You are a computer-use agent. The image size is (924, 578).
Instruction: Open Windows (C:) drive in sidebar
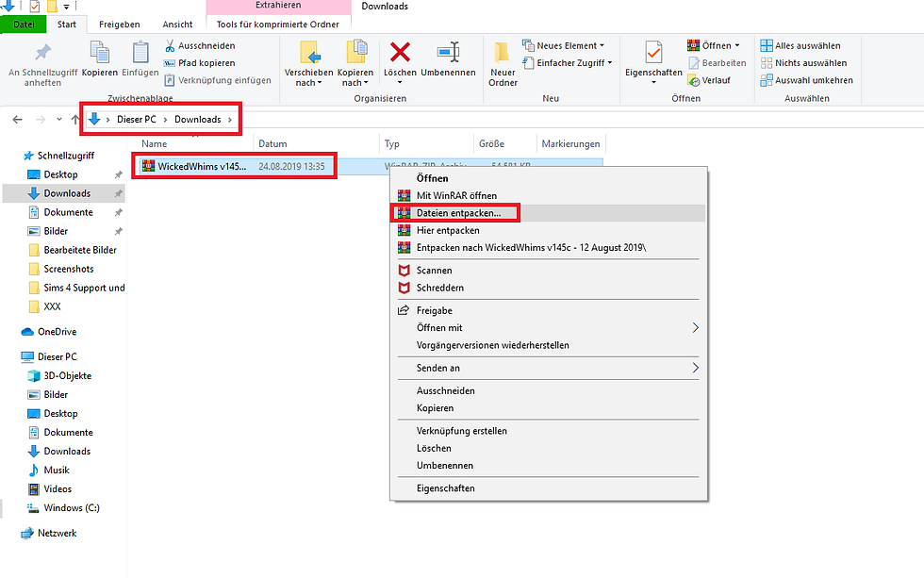72,508
